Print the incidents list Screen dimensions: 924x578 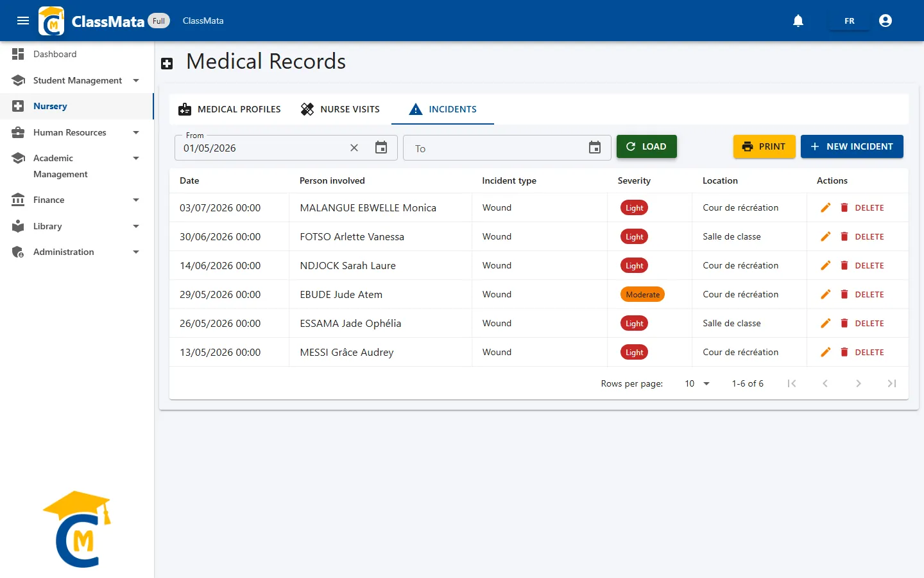point(764,146)
